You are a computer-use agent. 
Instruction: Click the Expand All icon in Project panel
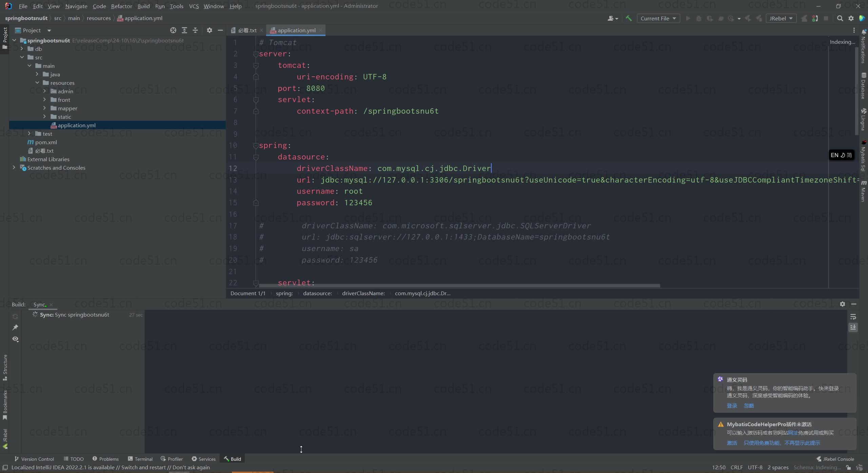pos(184,30)
